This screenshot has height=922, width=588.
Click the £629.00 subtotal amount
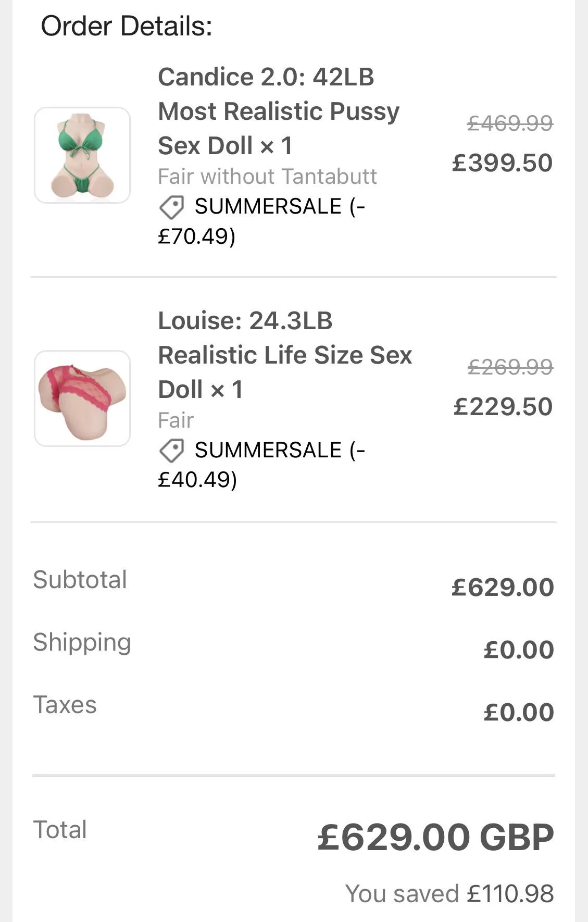click(x=503, y=587)
